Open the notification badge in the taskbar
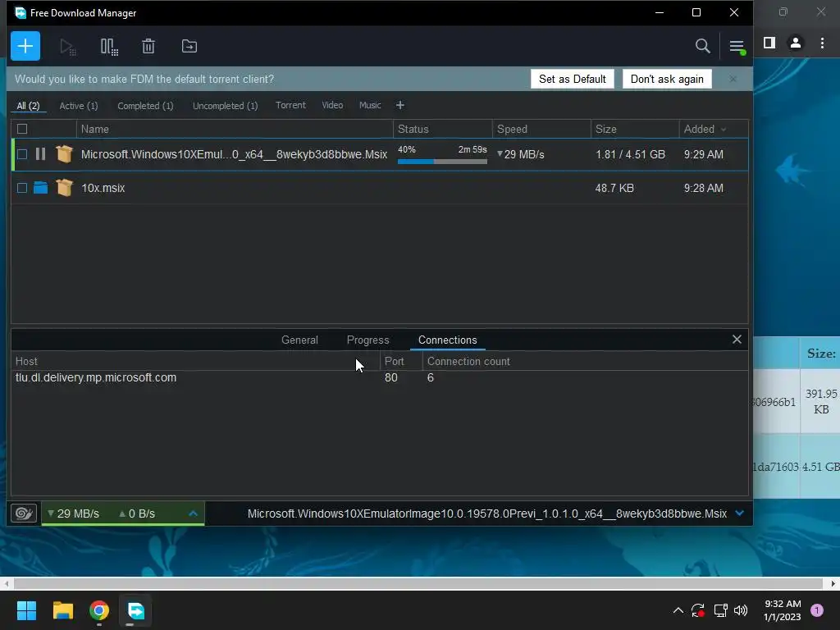840x630 pixels. click(x=817, y=610)
